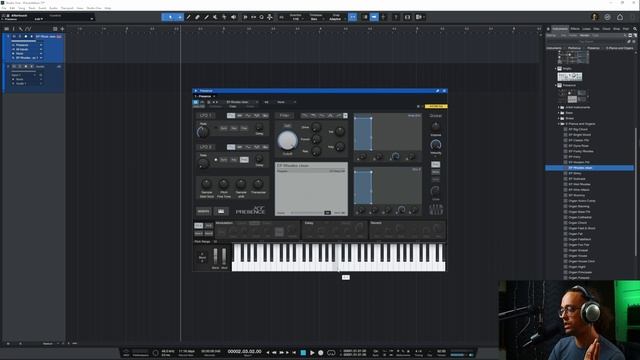Image resolution: width=640 pixels, height=360 pixels.
Task: Select Poly mode in Global section
Action: (x=436, y=164)
